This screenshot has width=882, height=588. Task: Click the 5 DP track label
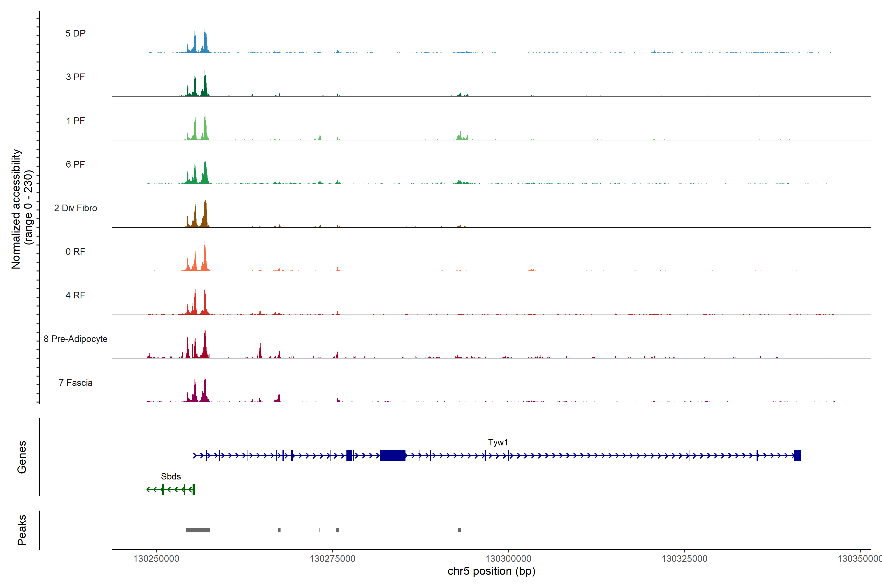pyautogui.click(x=75, y=33)
